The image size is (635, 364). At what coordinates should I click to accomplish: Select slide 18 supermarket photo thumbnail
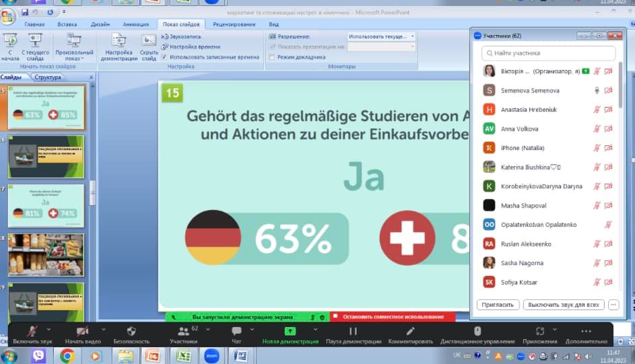coord(46,255)
